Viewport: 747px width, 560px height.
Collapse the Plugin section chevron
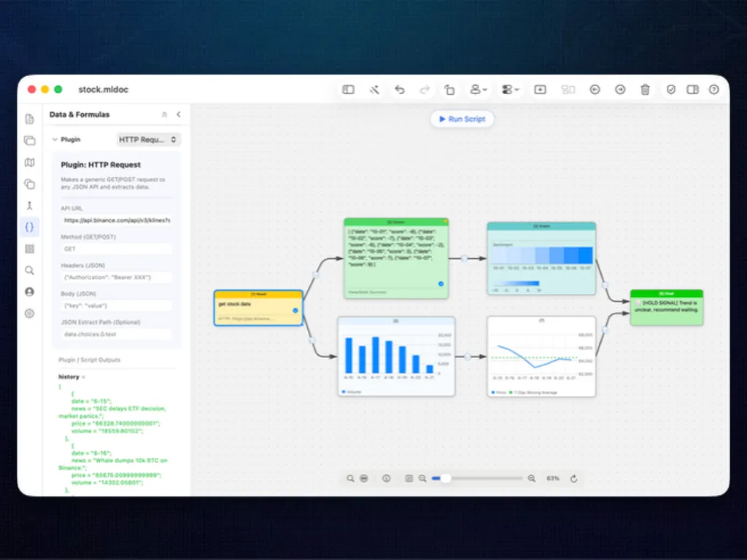coord(55,139)
